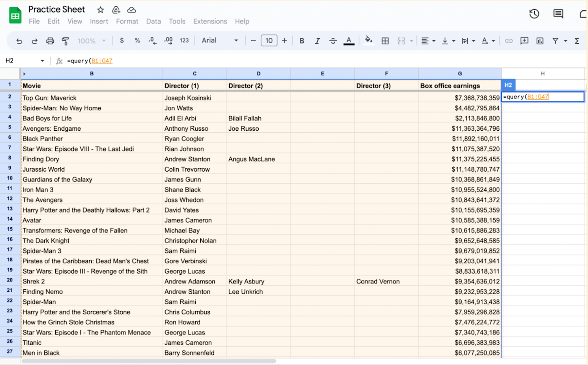This screenshot has height=365, width=588.
Task: Click the Create a filter icon
Action: (x=555, y=41)
